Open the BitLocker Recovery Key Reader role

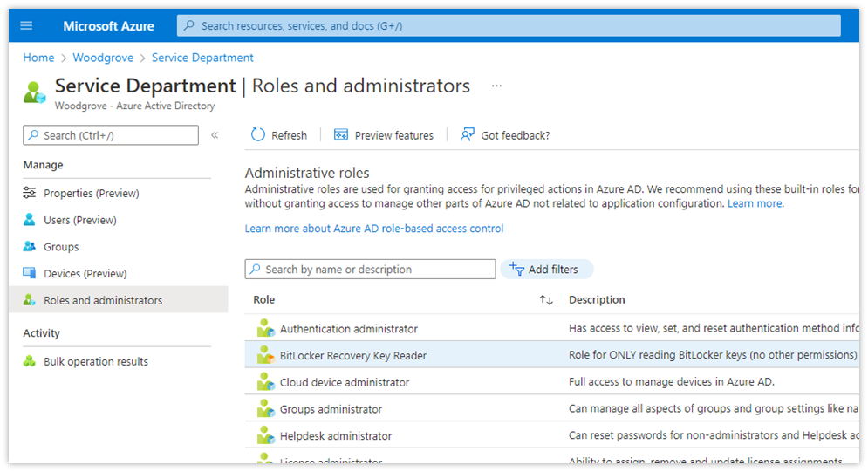click(x=352, y=356)
